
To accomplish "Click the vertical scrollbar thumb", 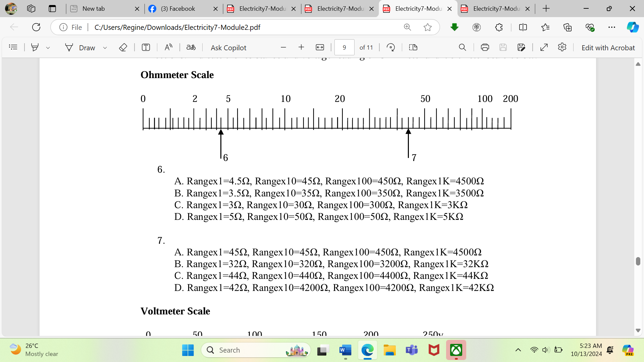I will coord(638,261).
